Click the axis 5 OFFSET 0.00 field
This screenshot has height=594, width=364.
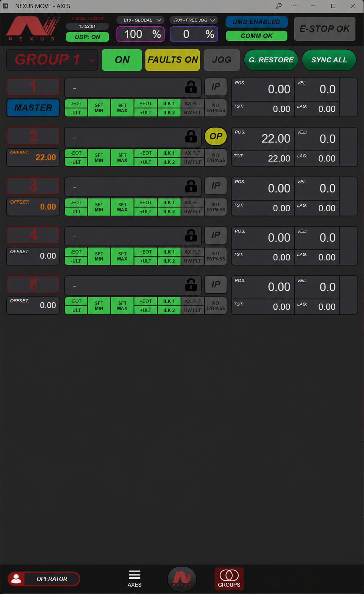(x=33, y=306)
